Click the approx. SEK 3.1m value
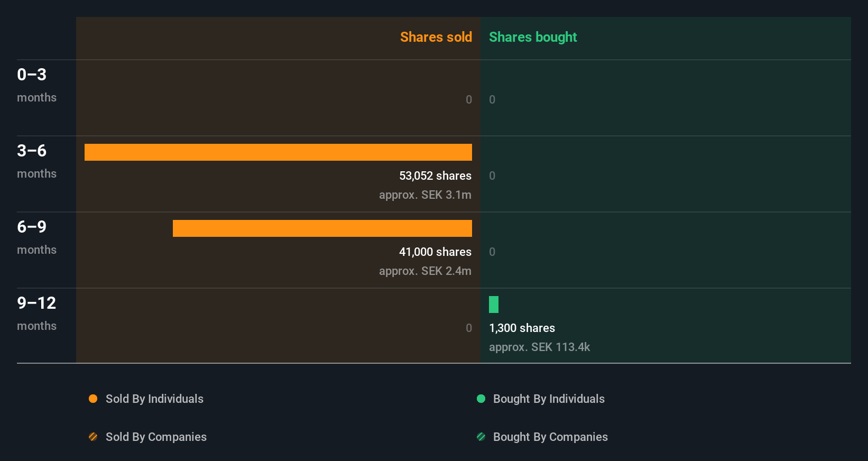Image resolution: width=868 pixels, height=461 pixels. [425, 195]
